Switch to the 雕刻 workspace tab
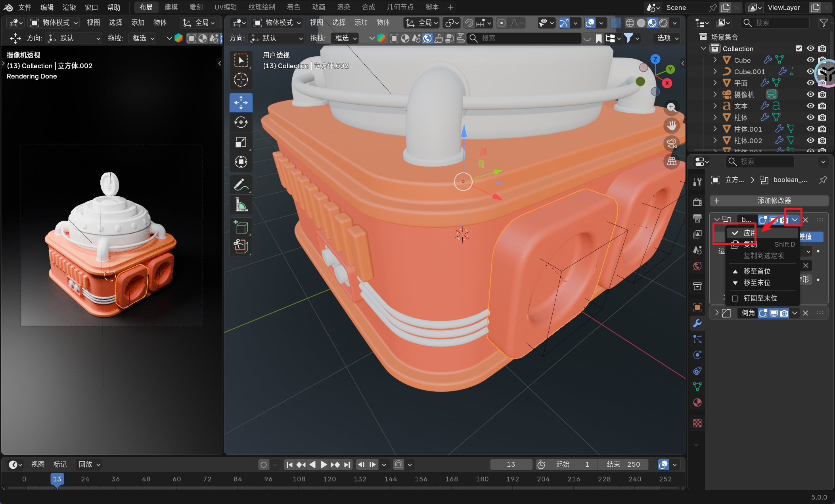The image size is (835, 504). pyautogui.click(x=196, y=7)
